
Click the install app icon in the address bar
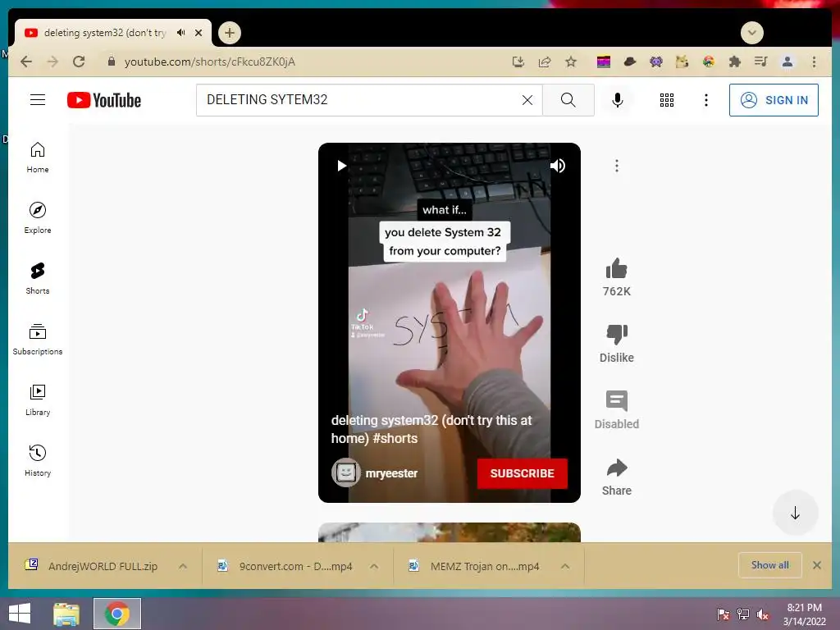click(x=518, y=62)
